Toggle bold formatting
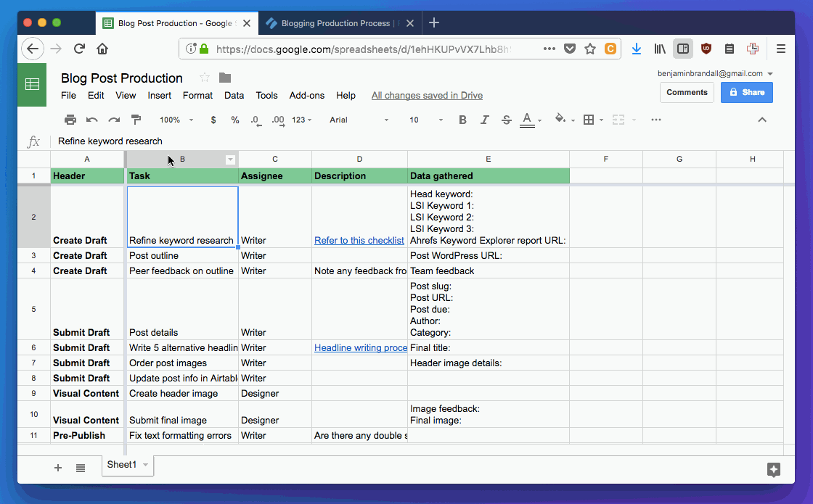 [462, 120]
